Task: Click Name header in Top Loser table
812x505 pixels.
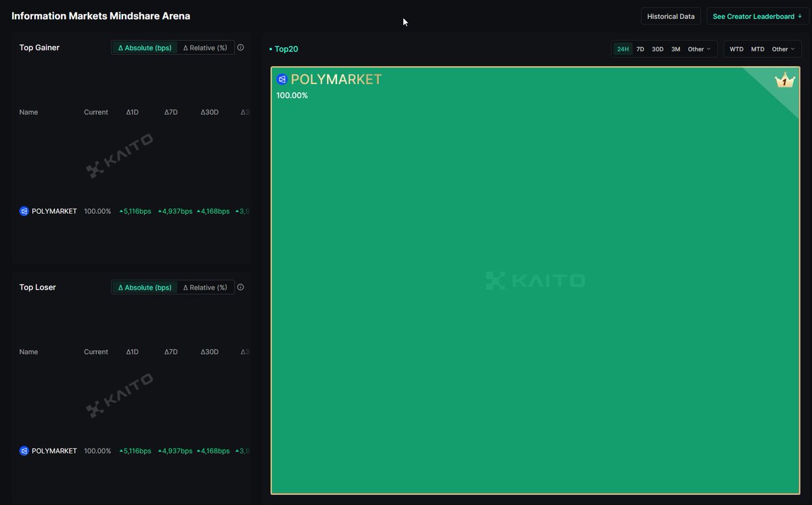Action: pos(28,352)
